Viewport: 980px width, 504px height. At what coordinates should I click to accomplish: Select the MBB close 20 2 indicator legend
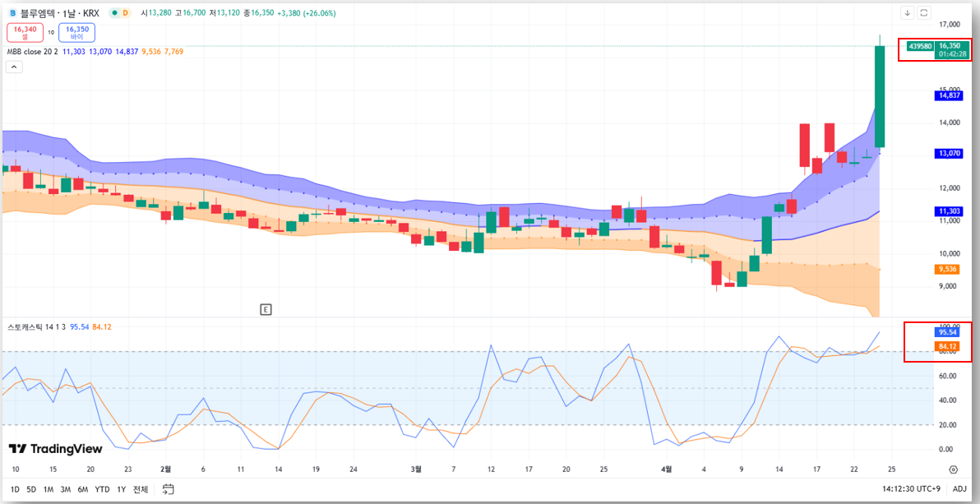pos(32,52)
